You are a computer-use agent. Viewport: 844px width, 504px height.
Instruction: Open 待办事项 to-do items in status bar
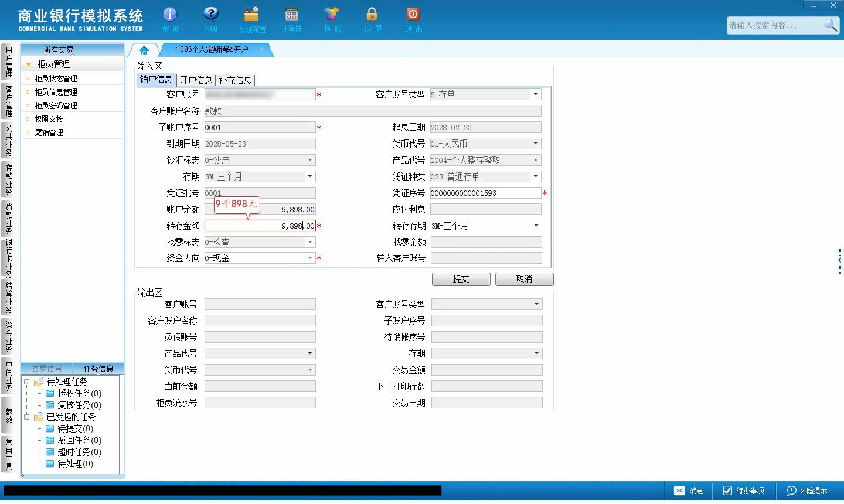point(743,491)
